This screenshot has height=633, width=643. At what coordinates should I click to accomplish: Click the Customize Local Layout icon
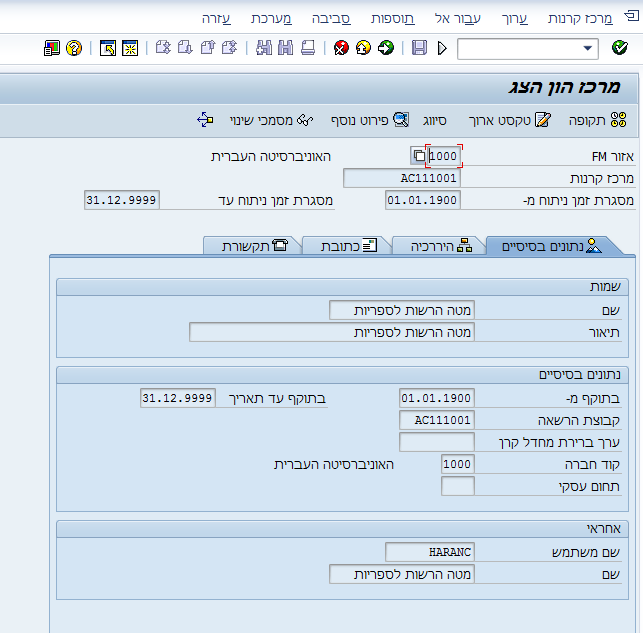[52, 48]
